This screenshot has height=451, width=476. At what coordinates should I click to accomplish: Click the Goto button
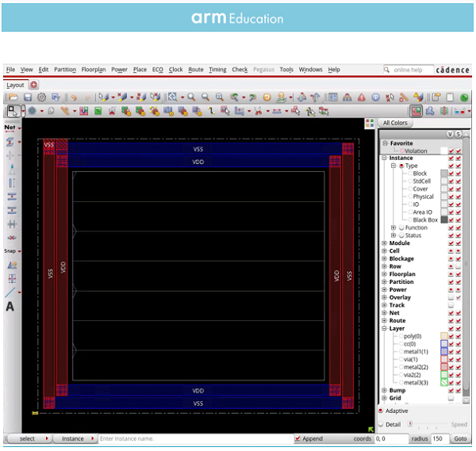460,438
